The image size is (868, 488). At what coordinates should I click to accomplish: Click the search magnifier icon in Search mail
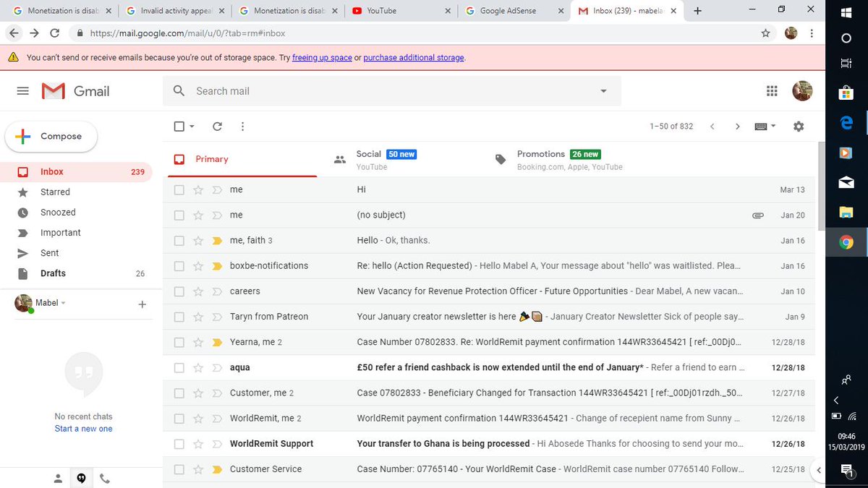pos(179,91)
